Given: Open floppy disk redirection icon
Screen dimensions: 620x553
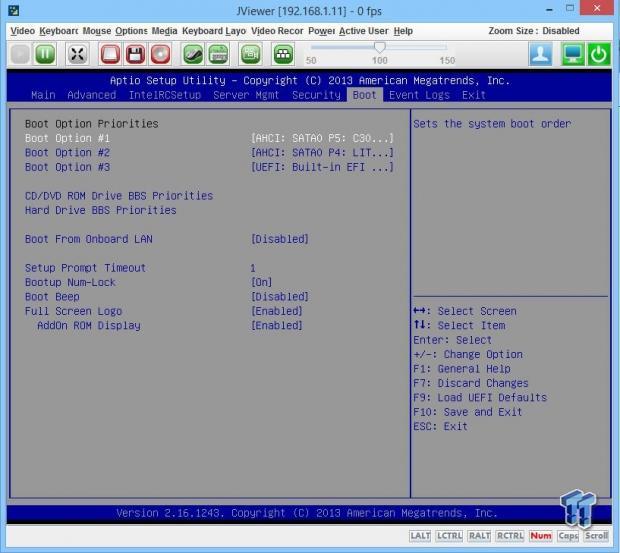Looking at the screenshot, I should pos(135,54).
